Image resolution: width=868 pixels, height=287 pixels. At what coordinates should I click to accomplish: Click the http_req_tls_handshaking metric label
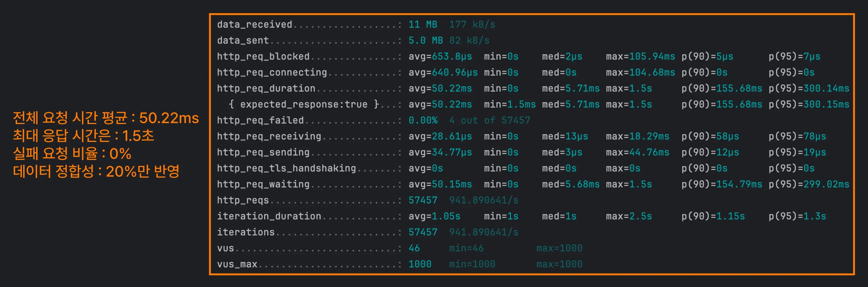point(287,168)
